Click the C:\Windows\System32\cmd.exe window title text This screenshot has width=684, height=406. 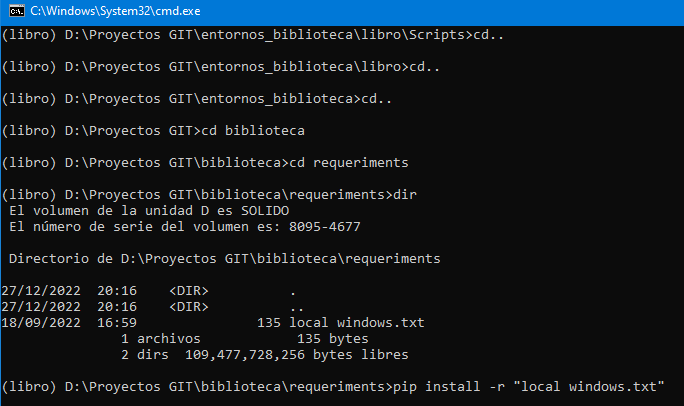click(x=101, y=11)
